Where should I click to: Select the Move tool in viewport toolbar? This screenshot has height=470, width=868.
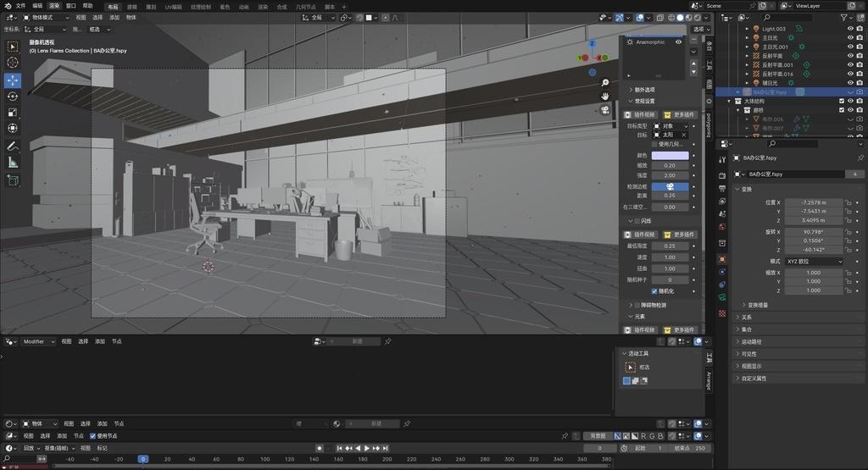click(13, 80)
